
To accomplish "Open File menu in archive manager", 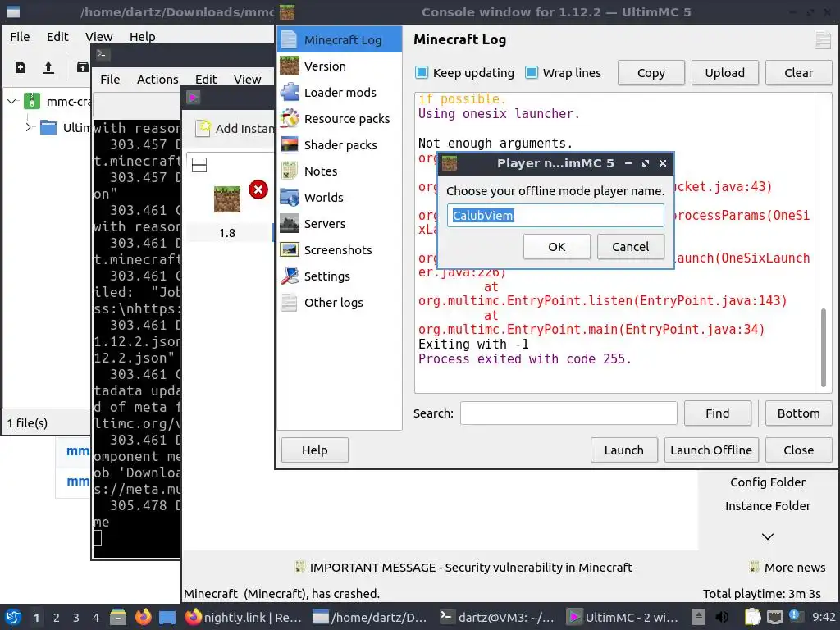I will point(20,36).
